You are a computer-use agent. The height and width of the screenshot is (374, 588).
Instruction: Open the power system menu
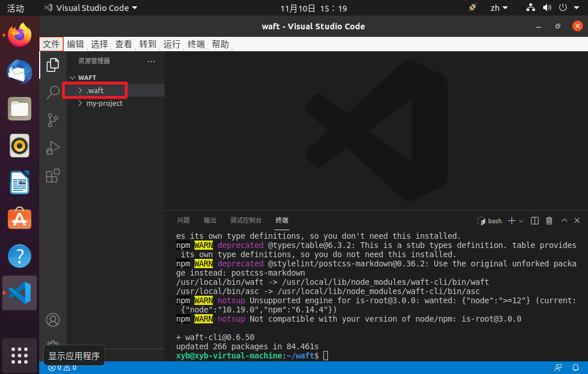(563, 7)
